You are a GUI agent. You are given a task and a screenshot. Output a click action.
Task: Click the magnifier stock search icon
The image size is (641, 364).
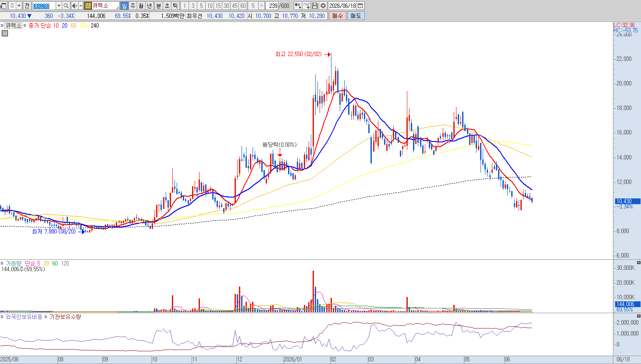(x=66, y=6)
